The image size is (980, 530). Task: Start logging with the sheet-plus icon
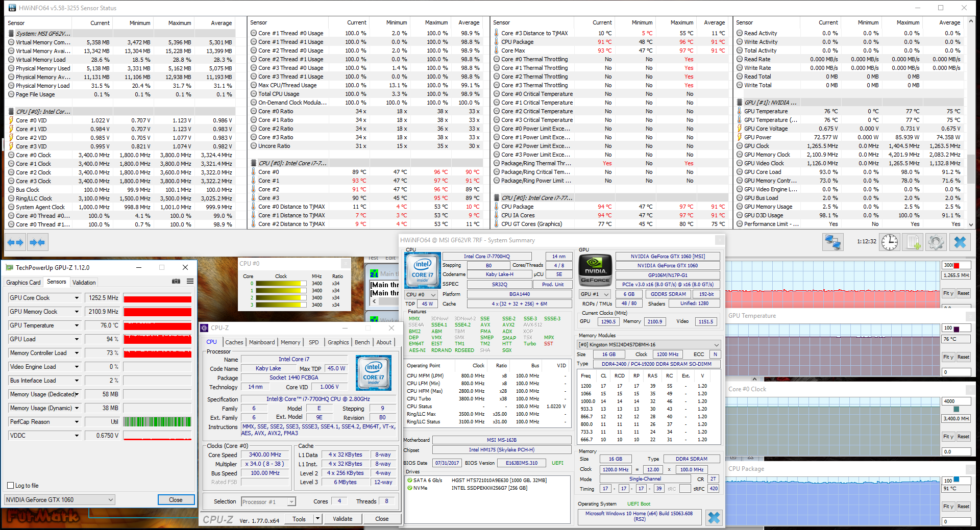(x=913, y=242)
